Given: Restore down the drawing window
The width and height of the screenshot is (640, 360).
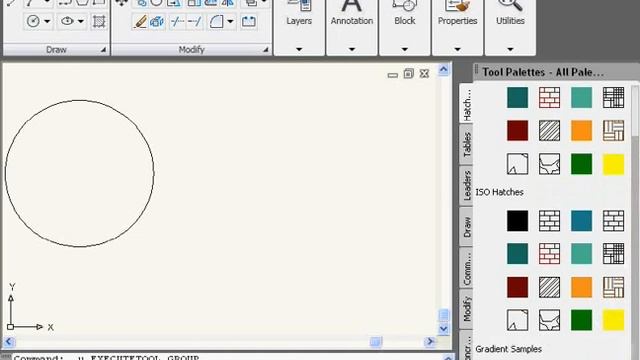Looking at the screenshot, I should (x=408, y=74).
